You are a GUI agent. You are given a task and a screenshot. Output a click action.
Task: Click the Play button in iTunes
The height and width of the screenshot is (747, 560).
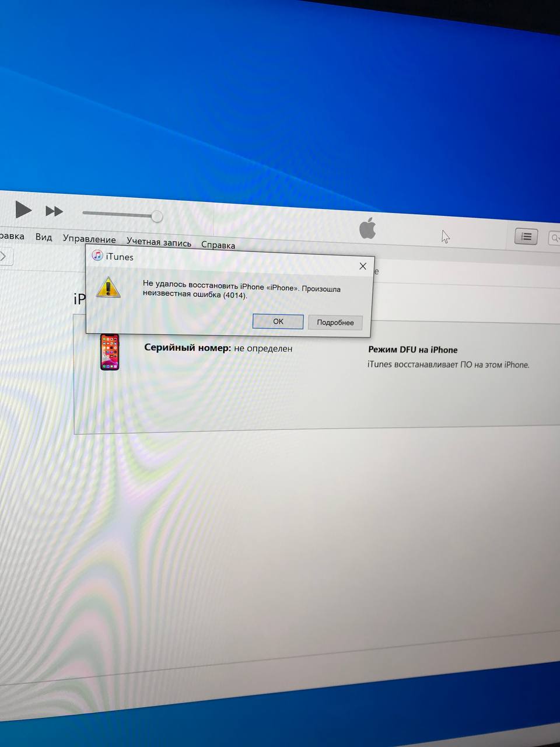pyautogui.click(x=23, y=209)
